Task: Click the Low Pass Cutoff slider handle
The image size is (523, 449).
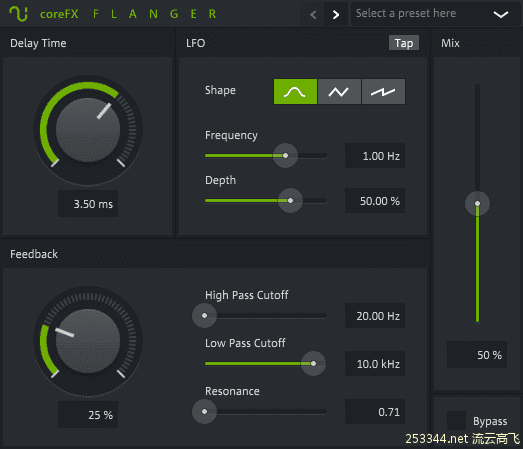Action: tap(313, 364)
